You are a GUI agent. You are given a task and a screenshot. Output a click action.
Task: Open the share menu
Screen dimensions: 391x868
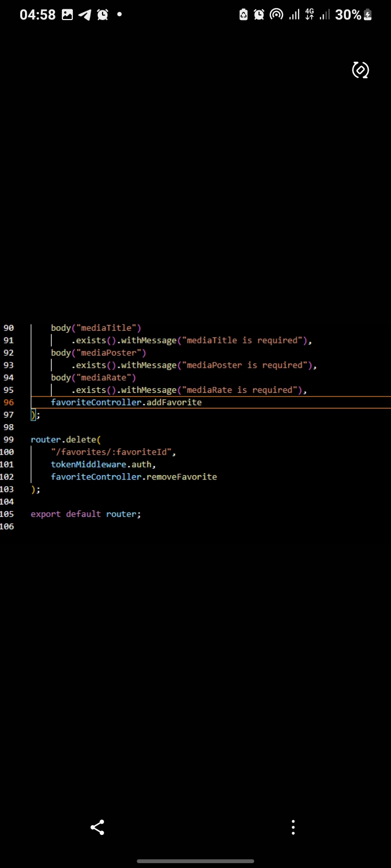pos(97,827)
